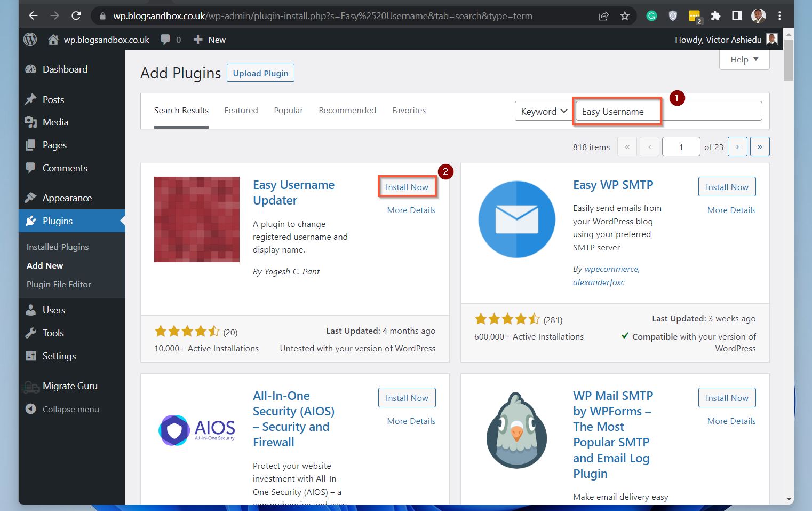
Task: Open the shield extension icon
Action: [673, 16]
